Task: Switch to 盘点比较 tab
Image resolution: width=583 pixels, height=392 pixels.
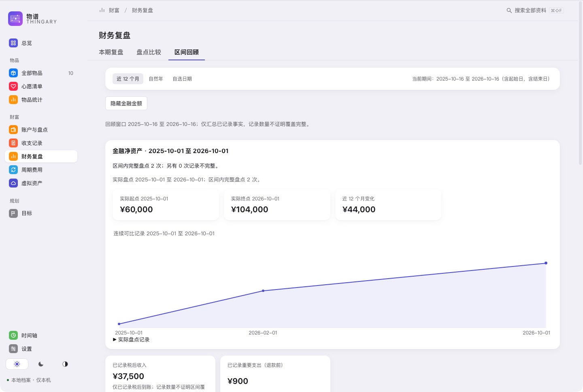Action: click(x=149, y=52)
